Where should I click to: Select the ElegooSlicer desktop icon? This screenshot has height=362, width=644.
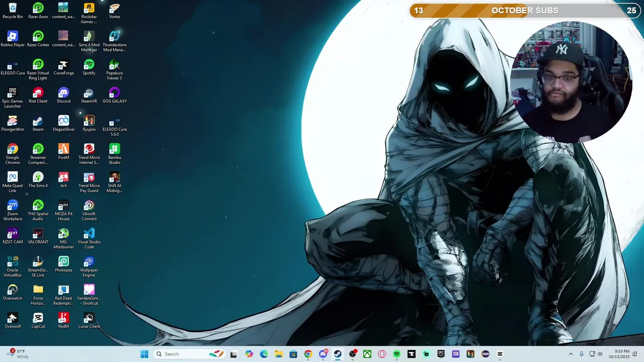[x=63, y=124]
